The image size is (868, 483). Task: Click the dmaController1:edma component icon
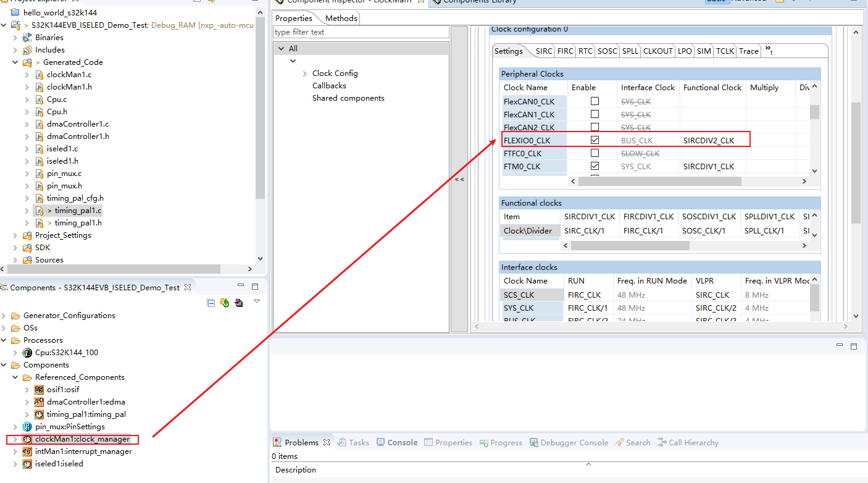[39, 402]
